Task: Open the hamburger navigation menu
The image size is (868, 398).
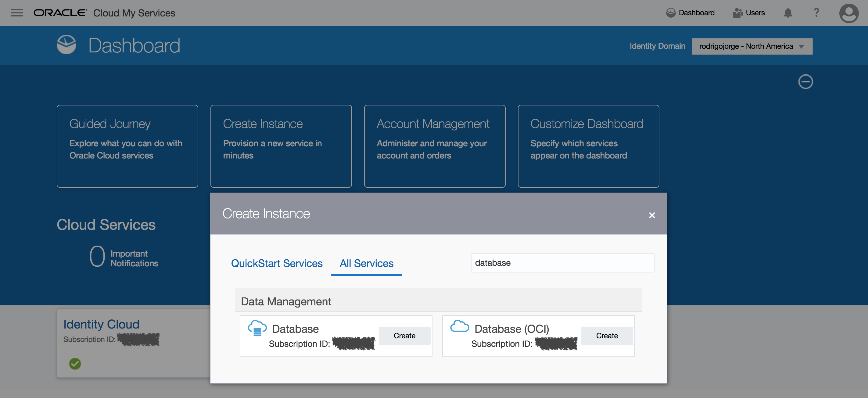Action: click(17, 13)
